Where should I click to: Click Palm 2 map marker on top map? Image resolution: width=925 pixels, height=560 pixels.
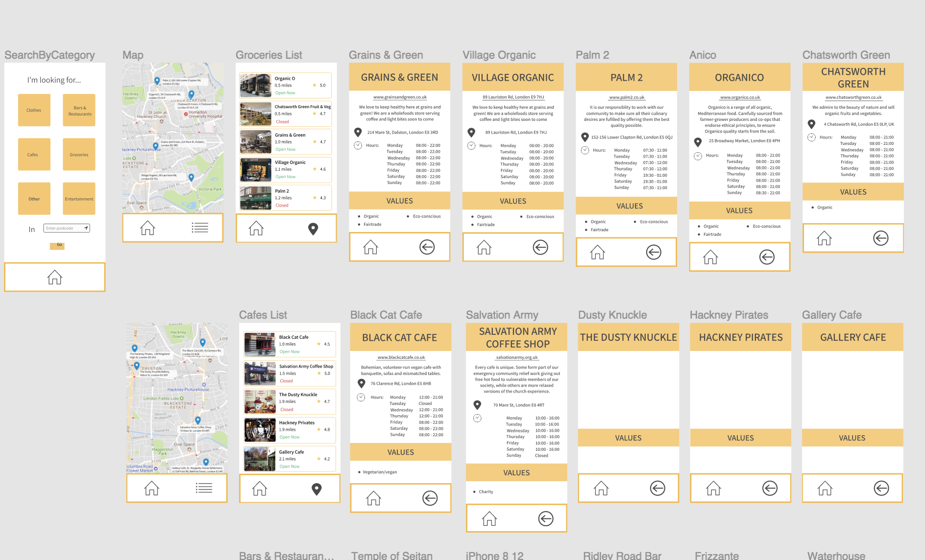157,81
